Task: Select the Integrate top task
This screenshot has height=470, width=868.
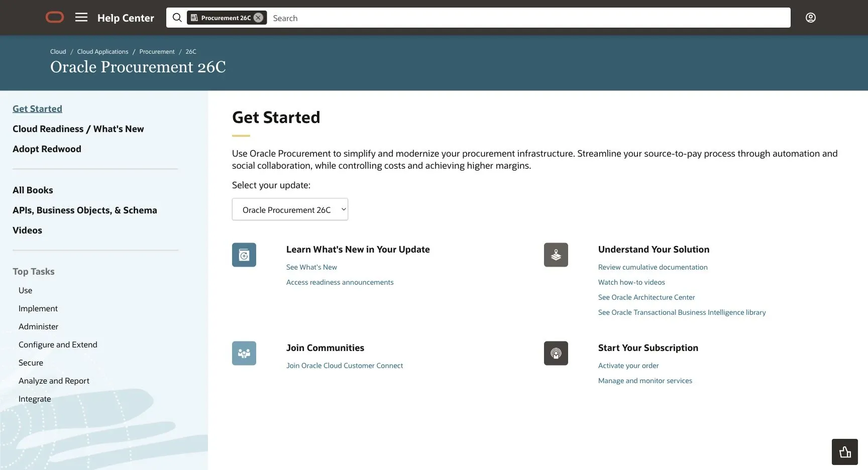Action: pyautogui.click(x=35, y=399)
